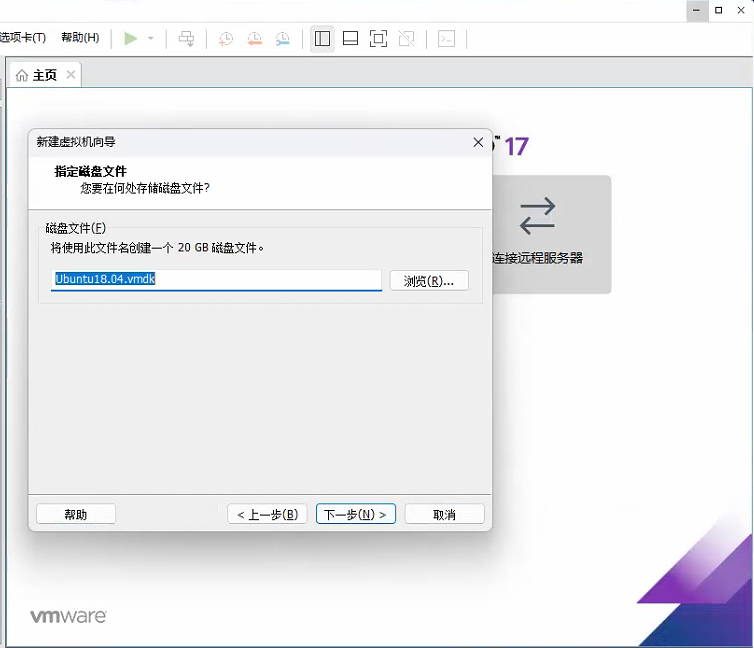The width and height of the screenshot is (754, 648).
Task: Open the 帮助(H) menu
Action: 80,37
